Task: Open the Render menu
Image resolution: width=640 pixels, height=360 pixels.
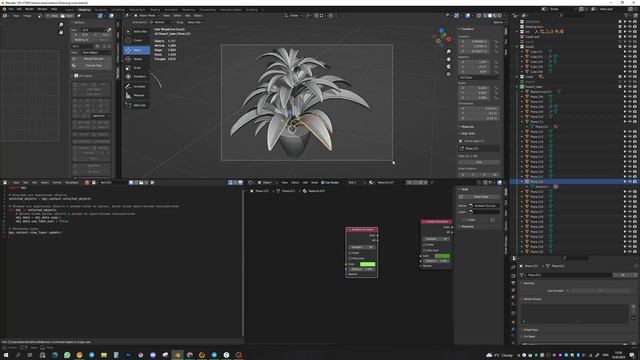Action: point(29,9)
